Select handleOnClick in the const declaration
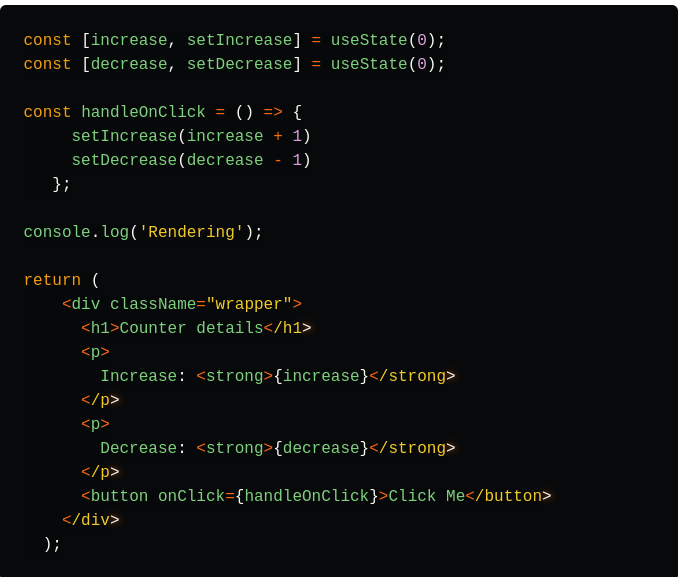 tap(143, 112)
